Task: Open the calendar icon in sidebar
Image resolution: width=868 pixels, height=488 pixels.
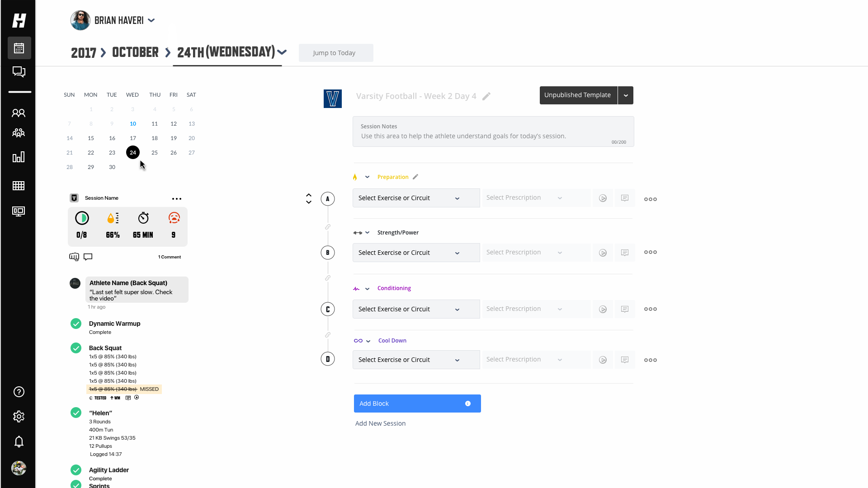Action: (x=19, y=48)
